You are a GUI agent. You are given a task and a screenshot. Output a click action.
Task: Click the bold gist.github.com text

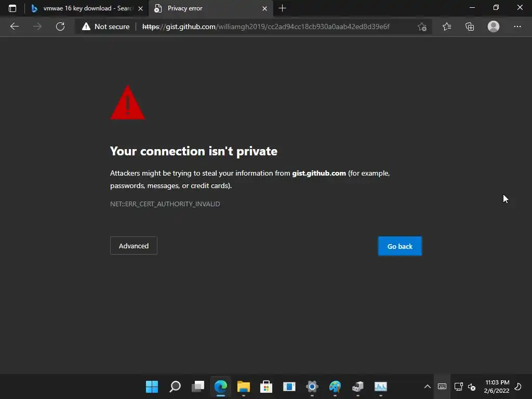[319, 174]
